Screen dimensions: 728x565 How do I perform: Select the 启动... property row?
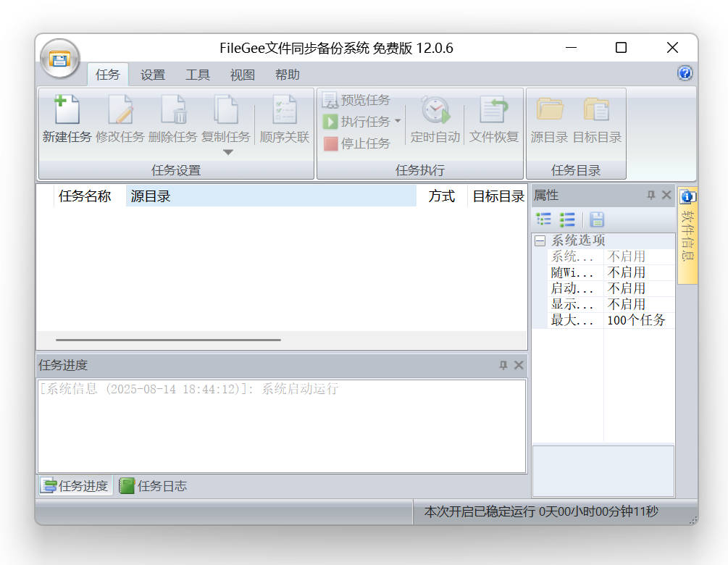pos(611,288)
